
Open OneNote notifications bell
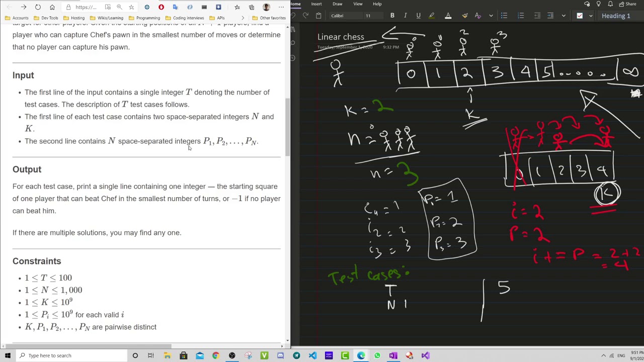pyautogui.click(x=610, y=4)
